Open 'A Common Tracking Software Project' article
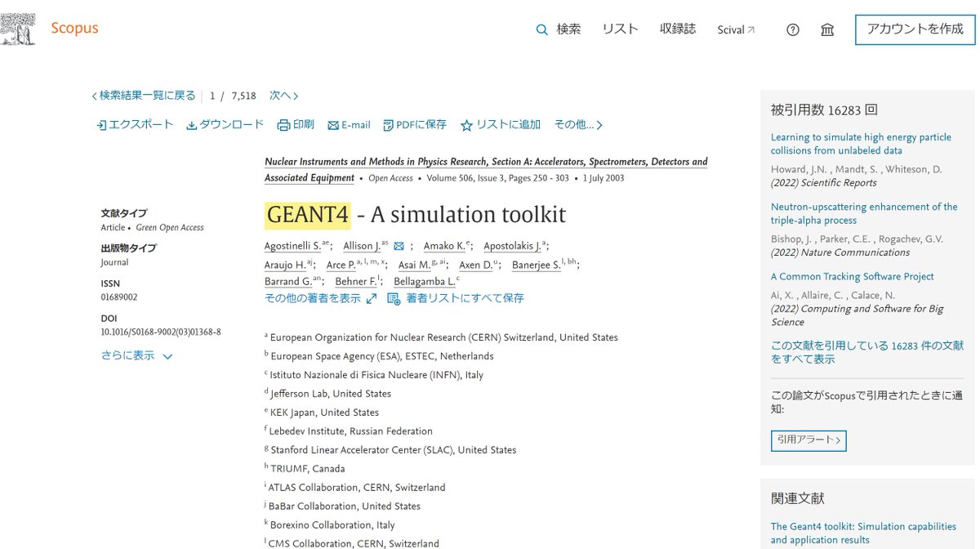 [x=853, y=277]
